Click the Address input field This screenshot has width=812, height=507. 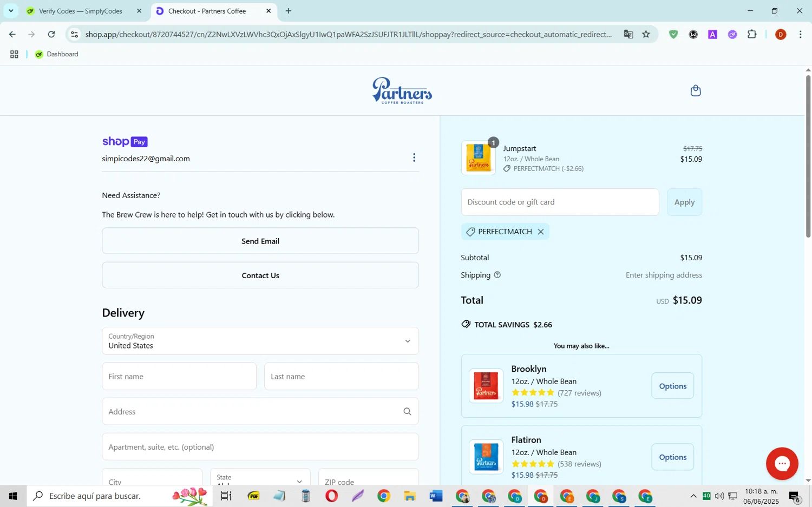pos(260,412)
